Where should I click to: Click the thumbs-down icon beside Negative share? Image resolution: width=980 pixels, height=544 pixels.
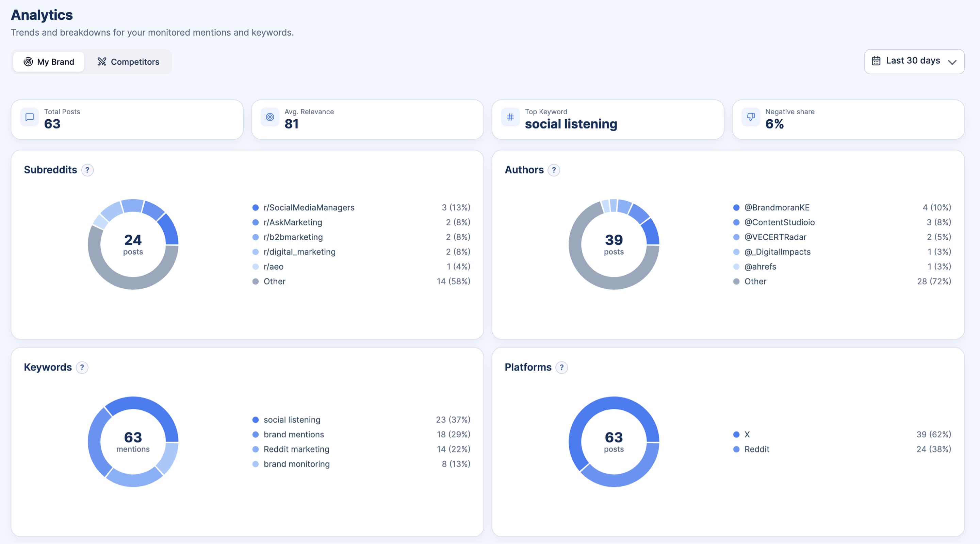point(751,117)
